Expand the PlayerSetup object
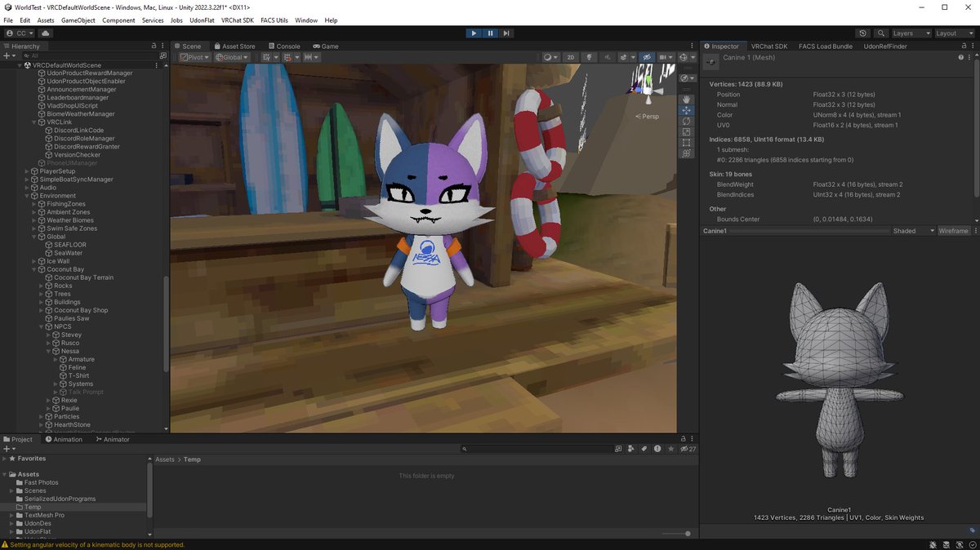This screenshot has width=980, height=550. point(27,171)
